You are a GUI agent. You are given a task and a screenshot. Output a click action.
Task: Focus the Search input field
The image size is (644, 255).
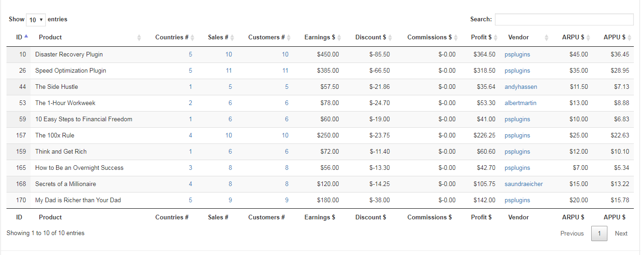tap(564, 19)
